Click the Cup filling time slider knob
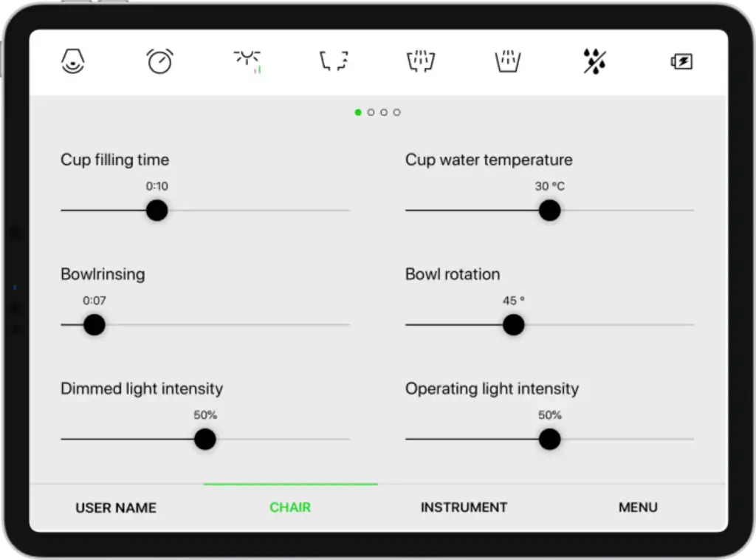Image resolution: width=756 pixels, height=560 pixels. tap(157, 211)
